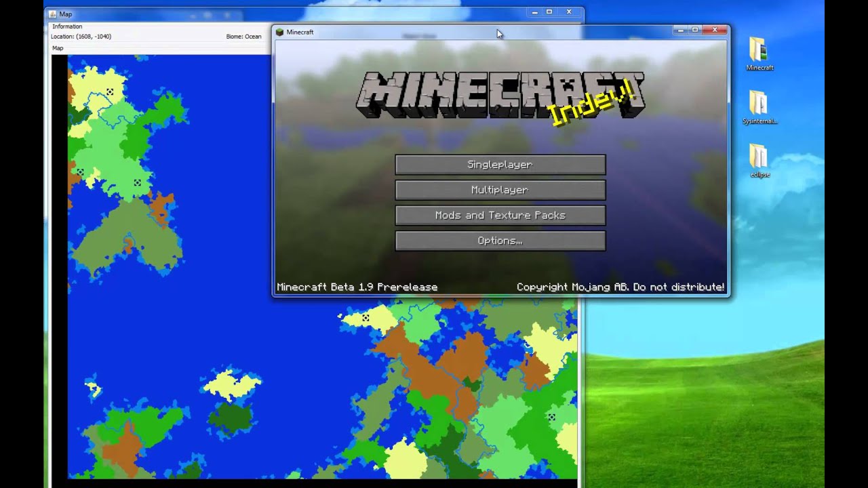This screenshot has height=488, width=868.
Task: Close the Map window
Action: (569, 12)
